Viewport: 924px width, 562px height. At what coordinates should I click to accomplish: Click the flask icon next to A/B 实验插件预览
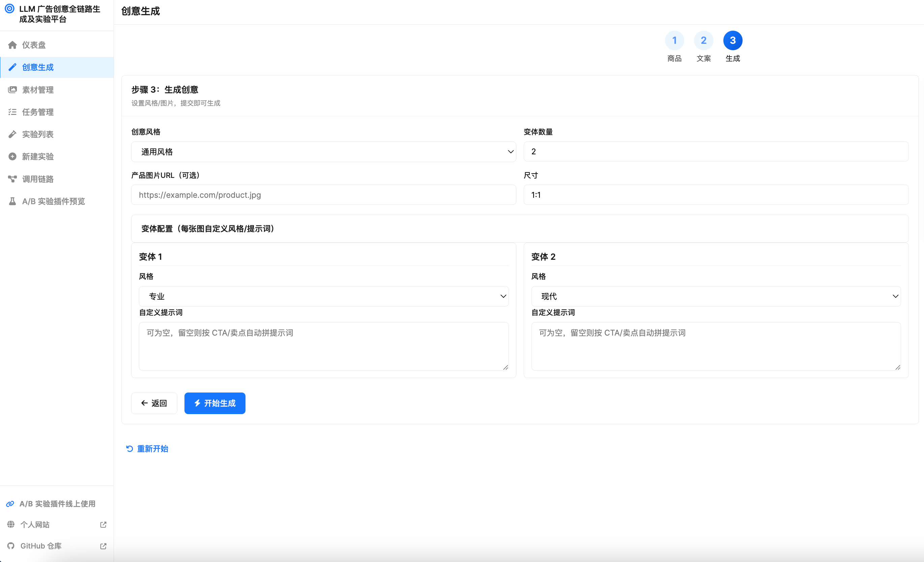(12, 201)
